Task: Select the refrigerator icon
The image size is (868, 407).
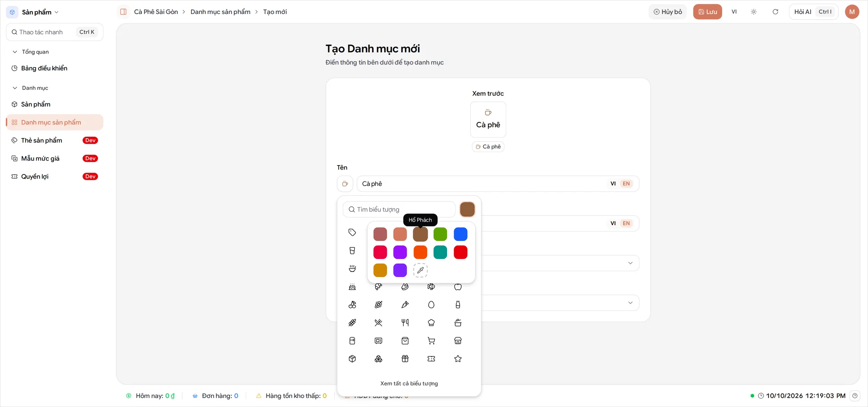Action: [x=352, y=341]
